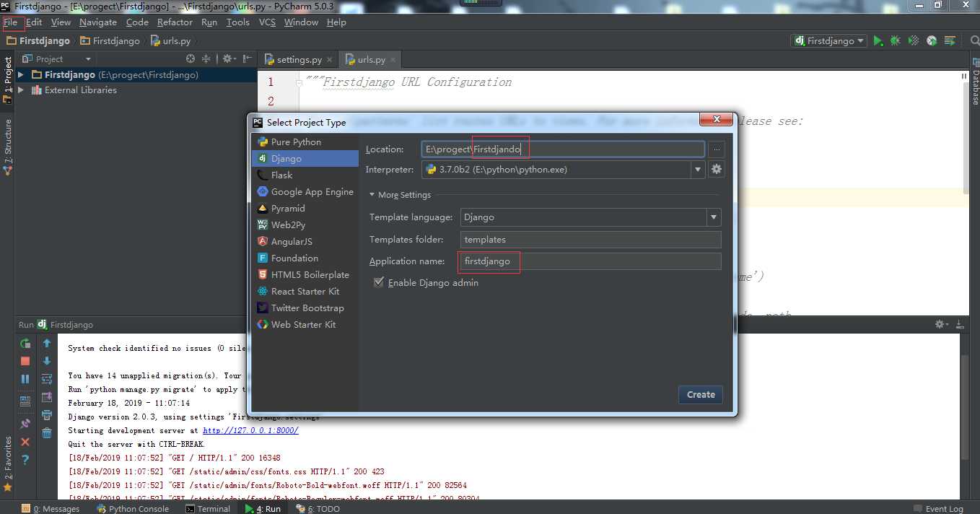Viewport: 980px width, 514px height.
Task: Click urls.py breadcrumb in navigation bar
Action: pos(171,41)
